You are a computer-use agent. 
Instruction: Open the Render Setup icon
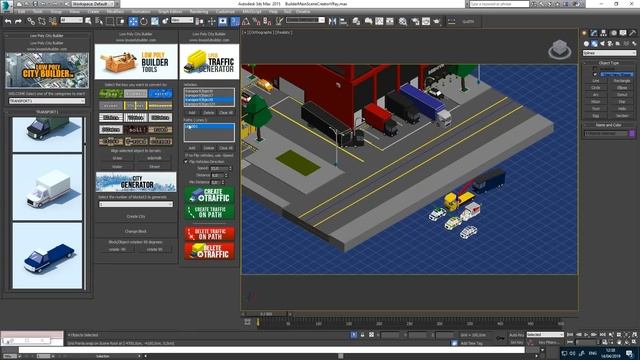click(x=416, y=21)
